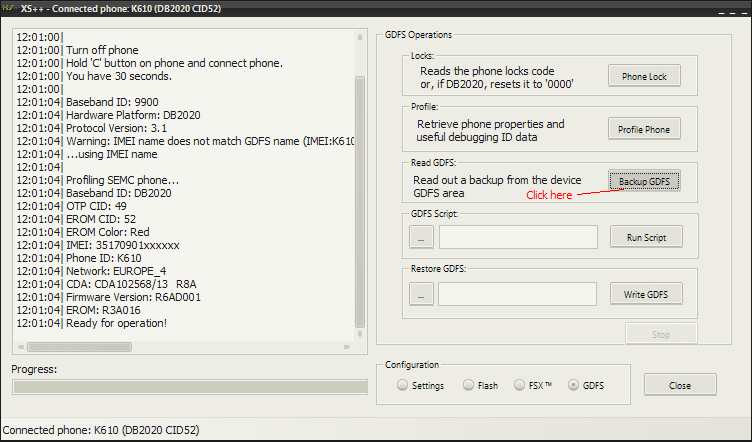Click the Write GDFS button
752x442 pixels.
click(x=646, y=294)
